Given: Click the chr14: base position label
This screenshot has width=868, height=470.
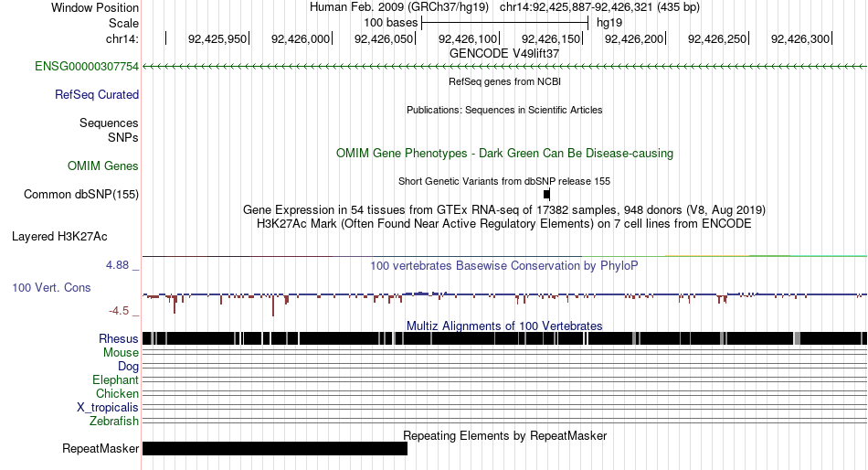Looking at the screenshot, I should coord(122,38).
